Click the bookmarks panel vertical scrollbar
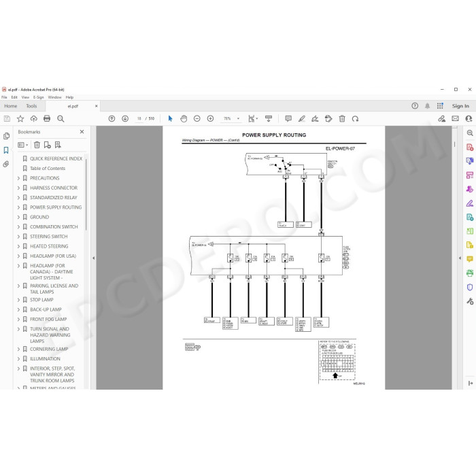 pos(86,194)
